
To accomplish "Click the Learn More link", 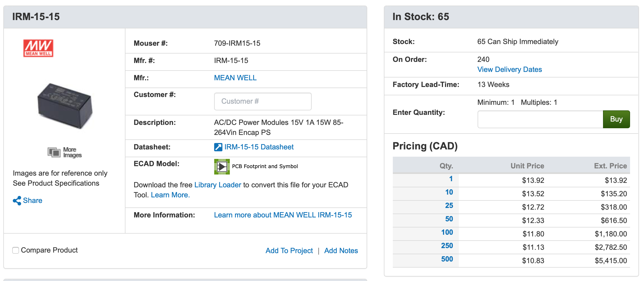I will (170, 195).
